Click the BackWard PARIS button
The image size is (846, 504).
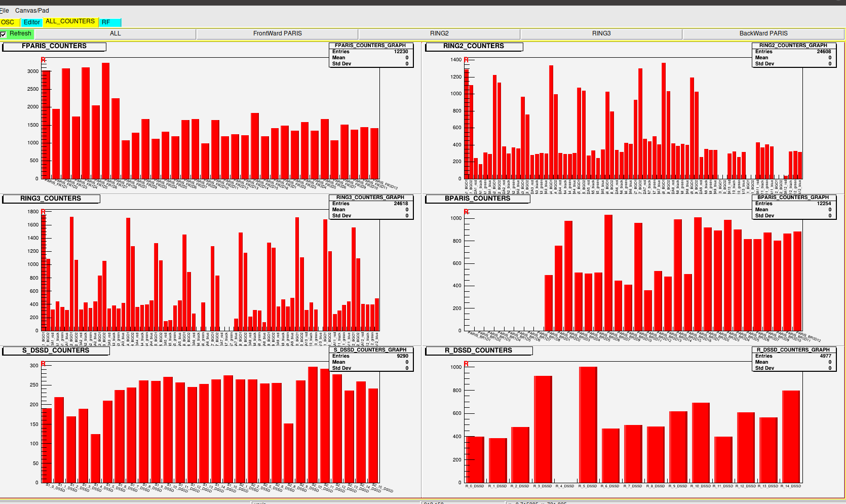[x=763, y=33]
